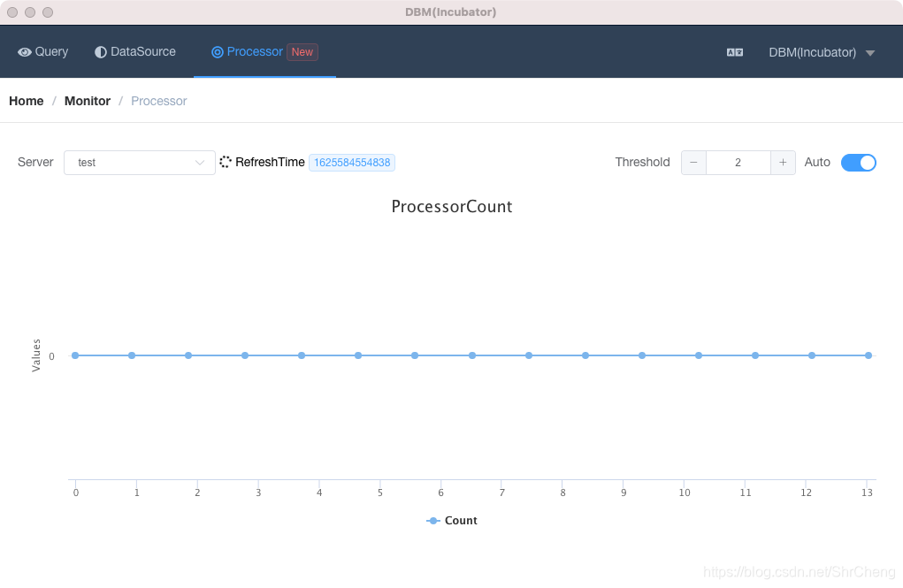
Task: Click the half-circle DataSource icon
Action: [x=101, y=52]
